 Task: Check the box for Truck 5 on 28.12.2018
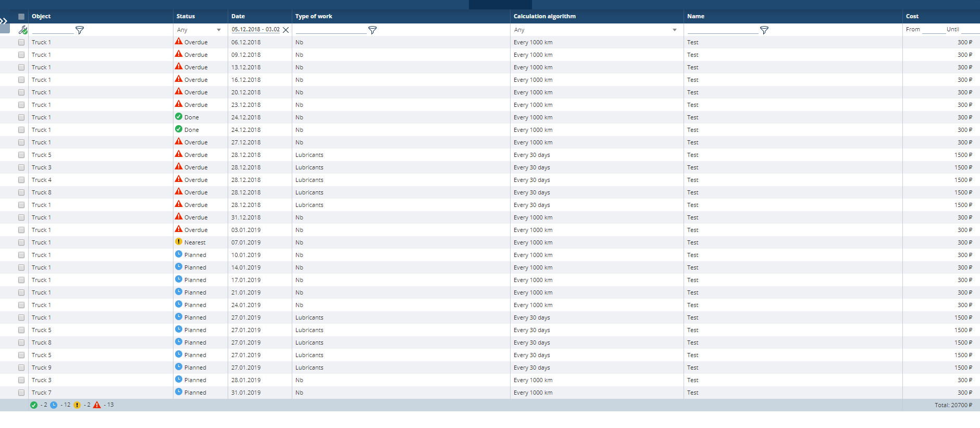[21, 155]
